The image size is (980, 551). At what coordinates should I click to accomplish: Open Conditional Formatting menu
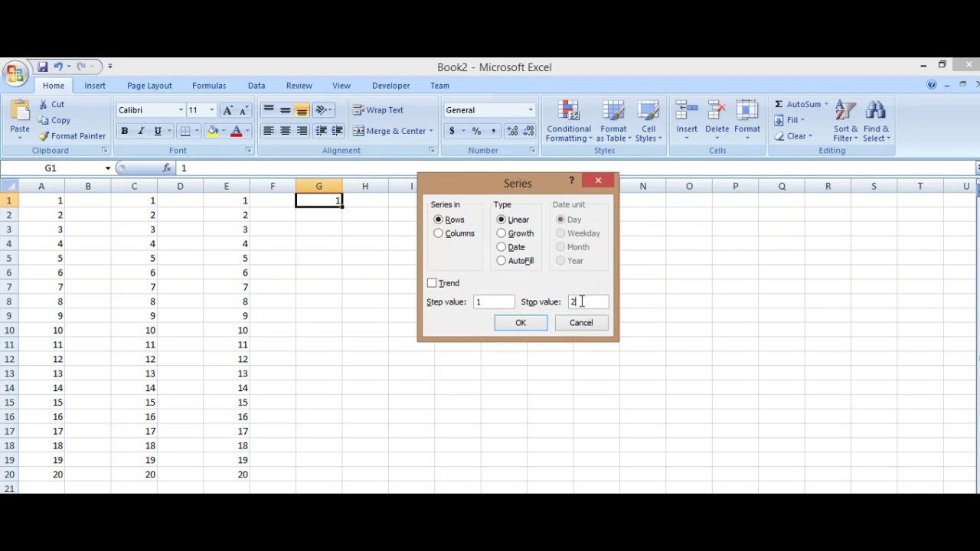pos(568,121)
